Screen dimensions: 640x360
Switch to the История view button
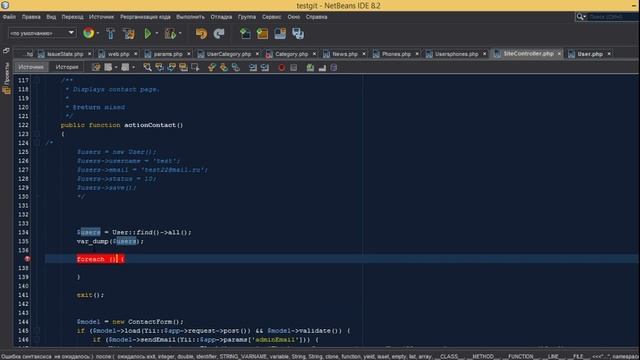(67, 67)
